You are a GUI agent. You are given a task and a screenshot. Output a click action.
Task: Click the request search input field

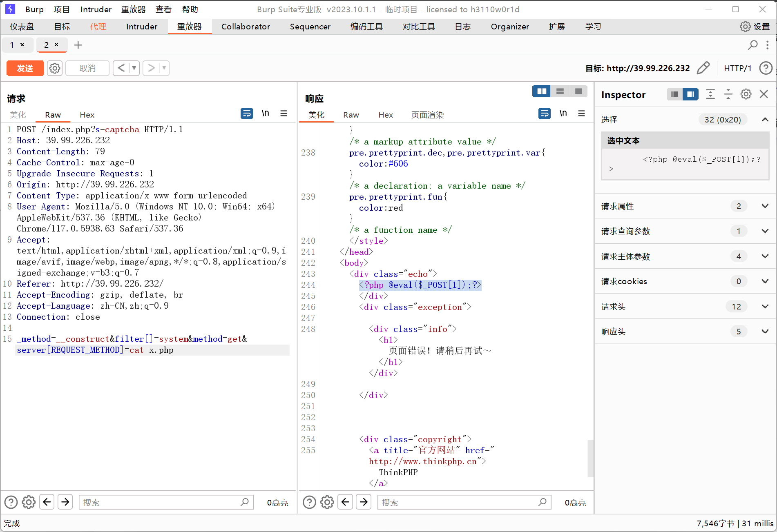[166, 502]
